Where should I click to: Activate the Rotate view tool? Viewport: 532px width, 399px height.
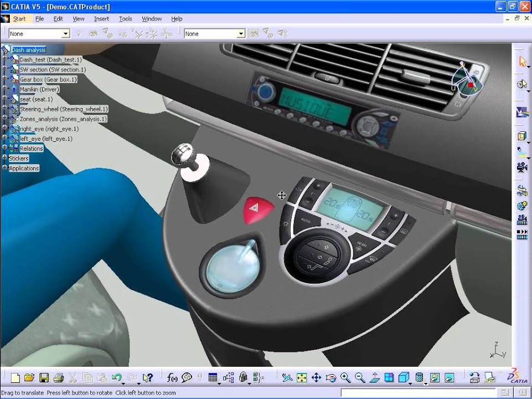[331, 378]
